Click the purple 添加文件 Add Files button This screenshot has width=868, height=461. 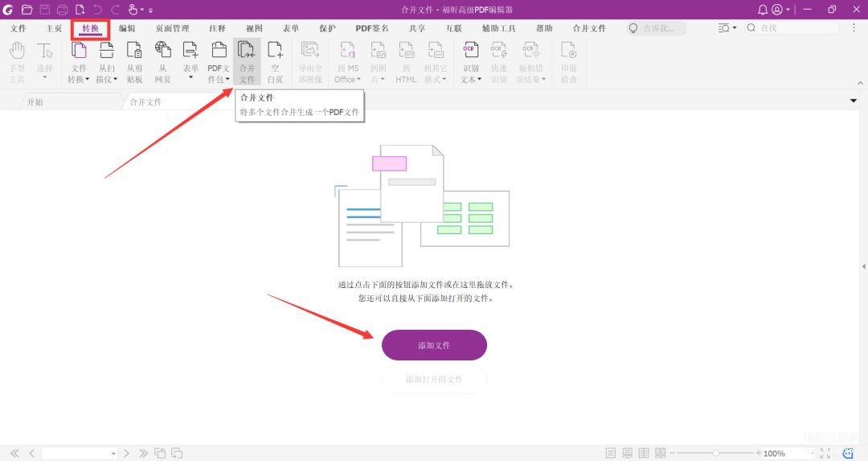coord(434,345)
